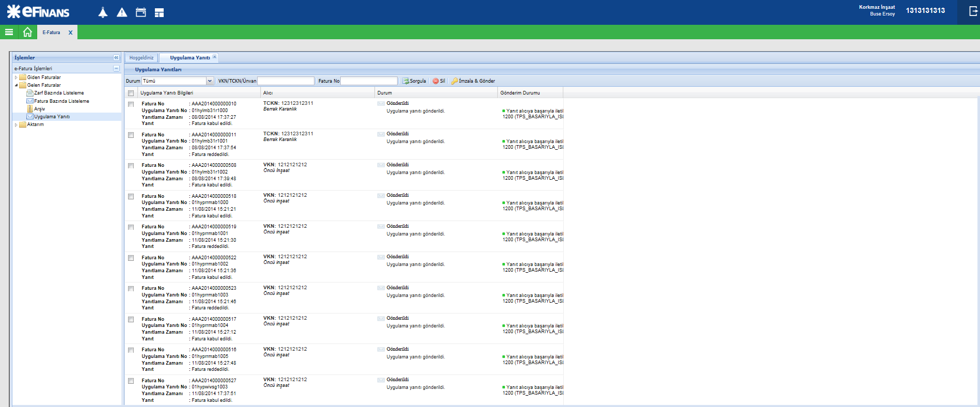Close the E-Fatura tab with X

coord(71,33)
